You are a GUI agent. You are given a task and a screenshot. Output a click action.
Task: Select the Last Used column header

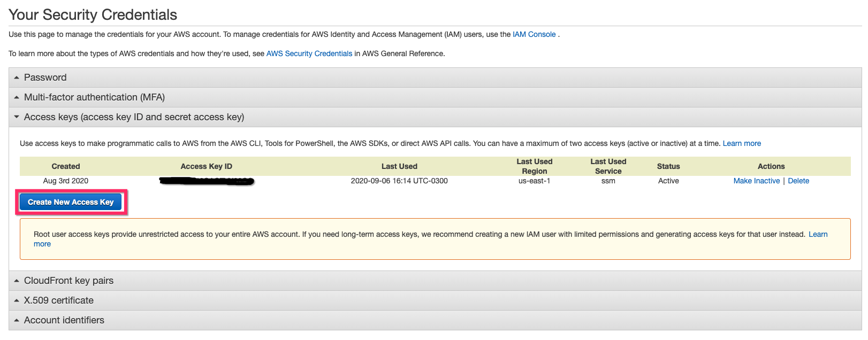[x=399, y=166]
